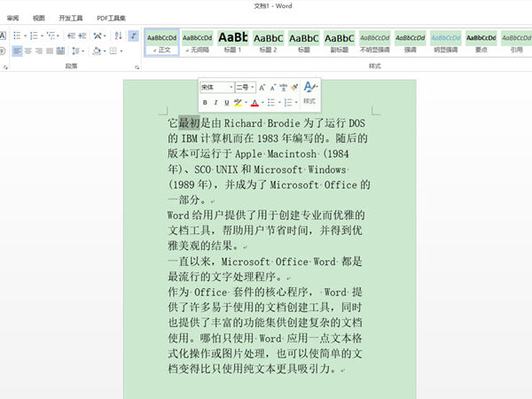Viewport: 532px width, 399px height.
Task: Toggle show paragraph marks button
Action: 133,36
